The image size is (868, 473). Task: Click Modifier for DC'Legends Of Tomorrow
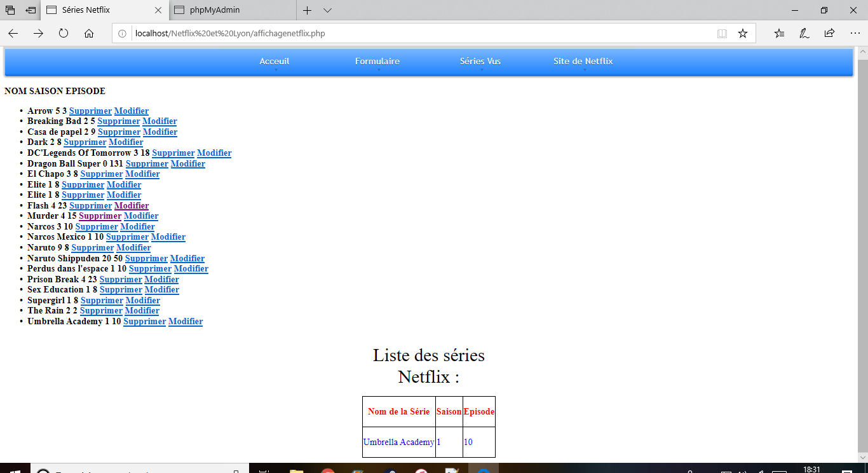click(x=214, y=153)
